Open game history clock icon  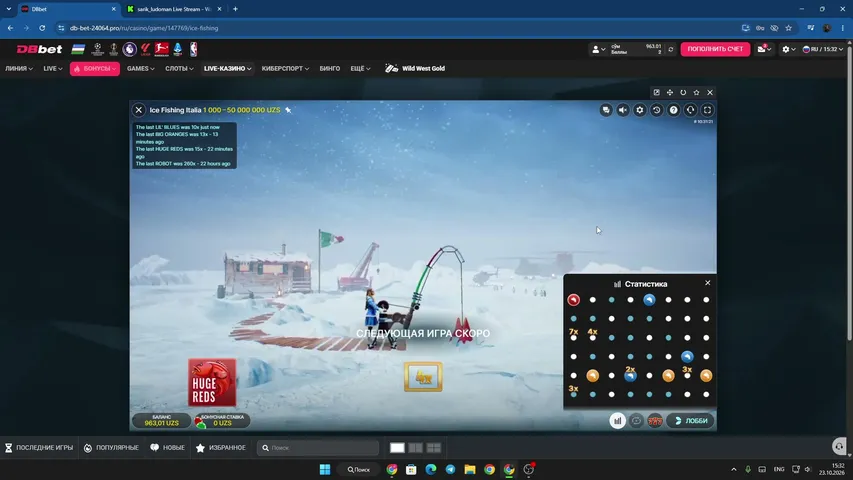tap(657, 110)
